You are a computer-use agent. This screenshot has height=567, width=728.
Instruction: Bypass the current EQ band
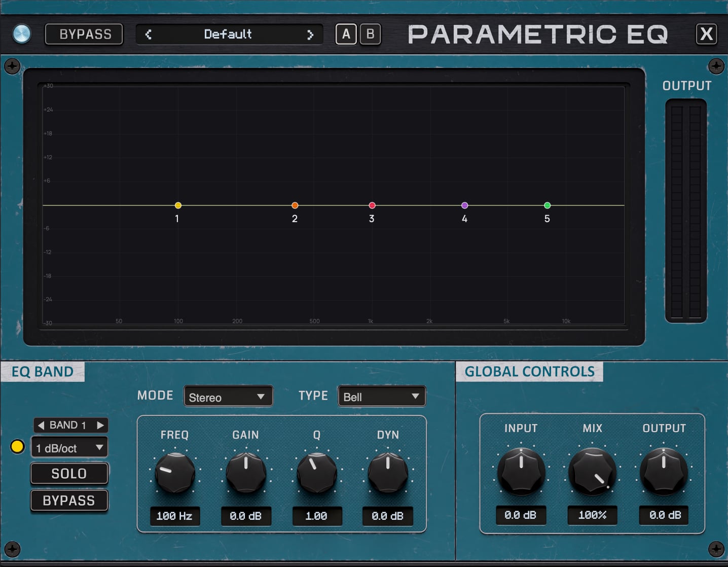[x=69, y=501]
